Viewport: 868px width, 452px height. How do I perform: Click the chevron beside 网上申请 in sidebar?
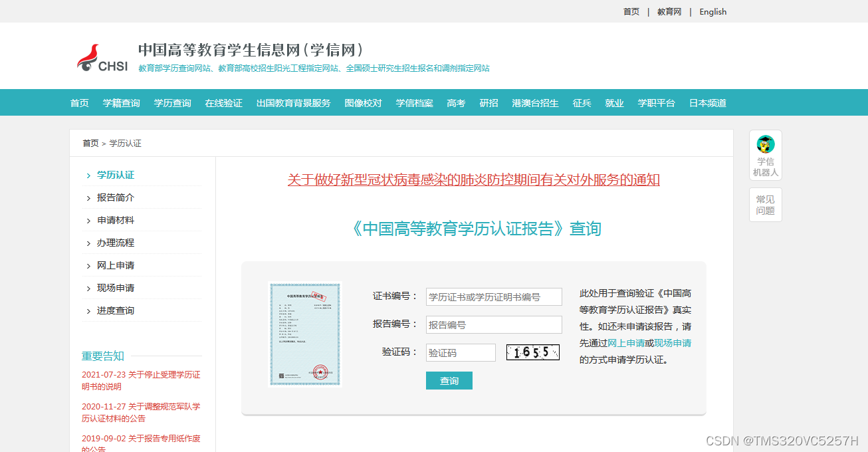pos(88,266)
